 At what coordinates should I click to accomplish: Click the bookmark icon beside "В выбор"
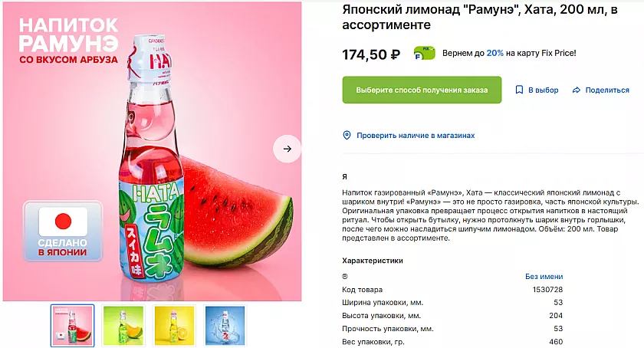click(x=519, y=90)
